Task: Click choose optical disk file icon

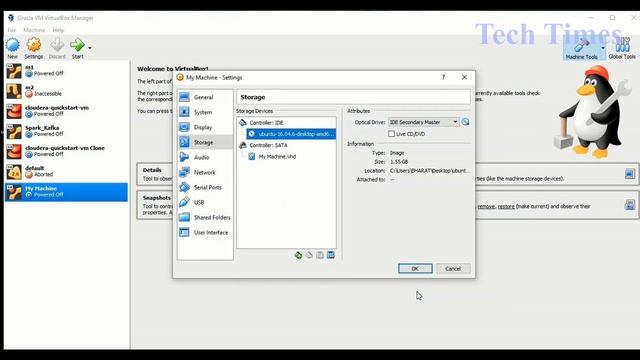Action: (x=465, y=122)
